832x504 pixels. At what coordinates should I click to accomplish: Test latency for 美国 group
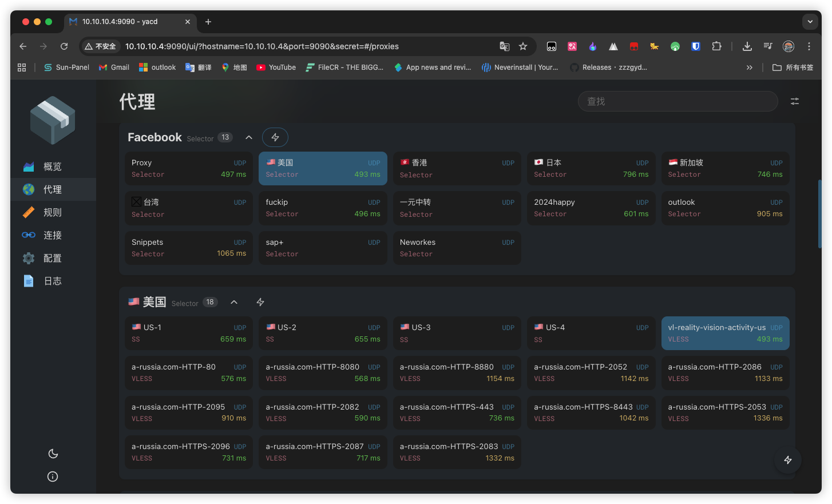coord(260,302)
